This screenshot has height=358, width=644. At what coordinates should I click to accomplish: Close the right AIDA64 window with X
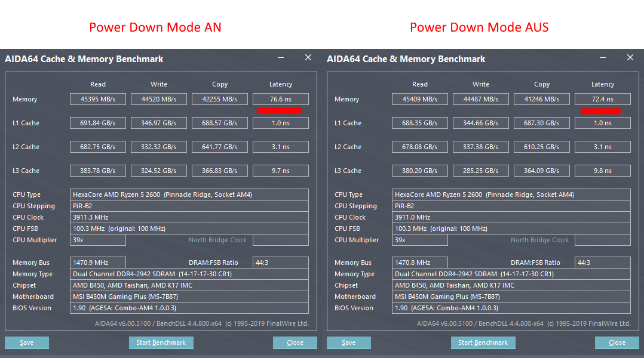[630, 58]
